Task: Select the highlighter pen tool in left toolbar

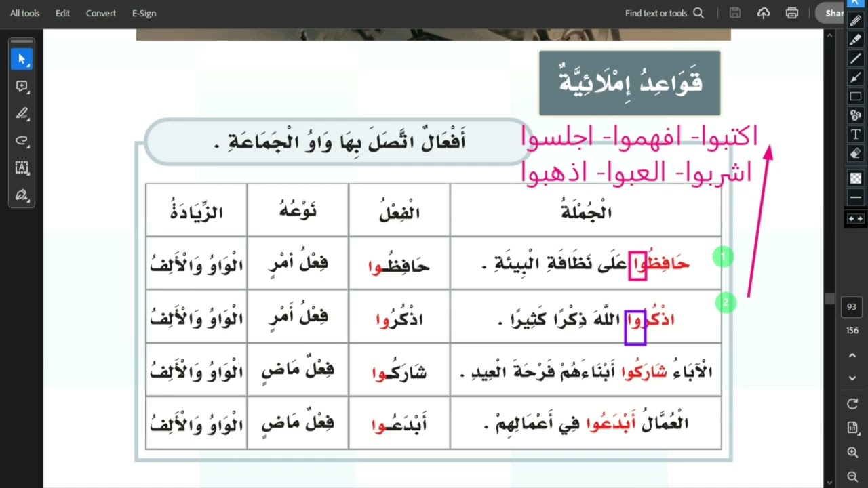Action: (22, 114)
